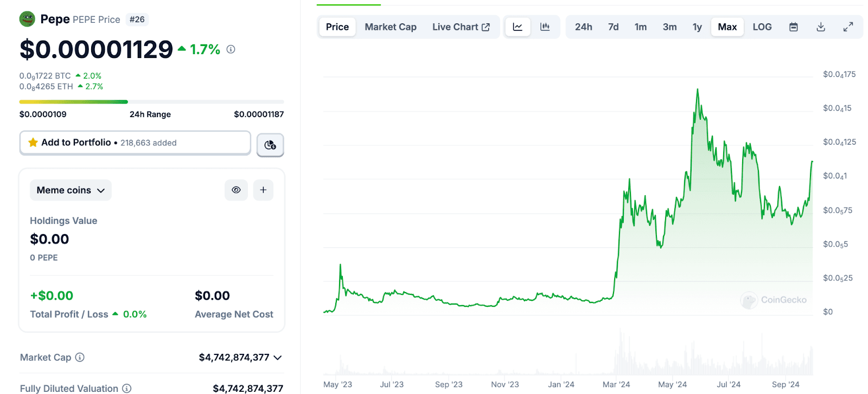The height and width of the screenshot is (394, 868).
Task: Select the Price chart tab
Action: (x=337, y=27)
